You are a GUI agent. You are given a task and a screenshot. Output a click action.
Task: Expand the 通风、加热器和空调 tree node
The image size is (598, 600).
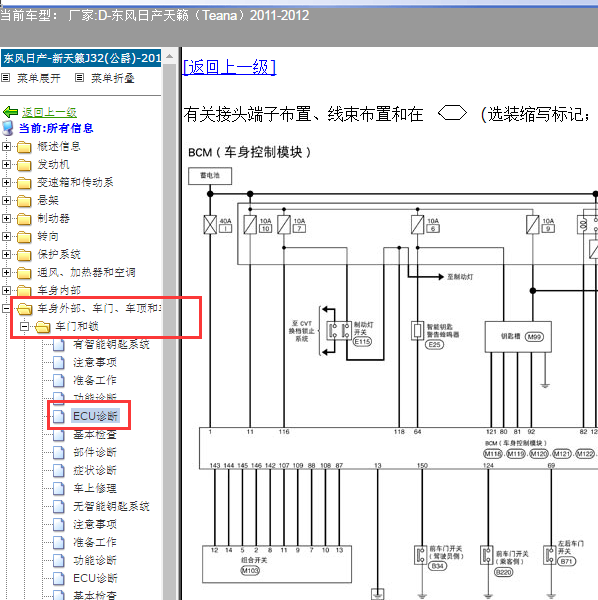6,272
